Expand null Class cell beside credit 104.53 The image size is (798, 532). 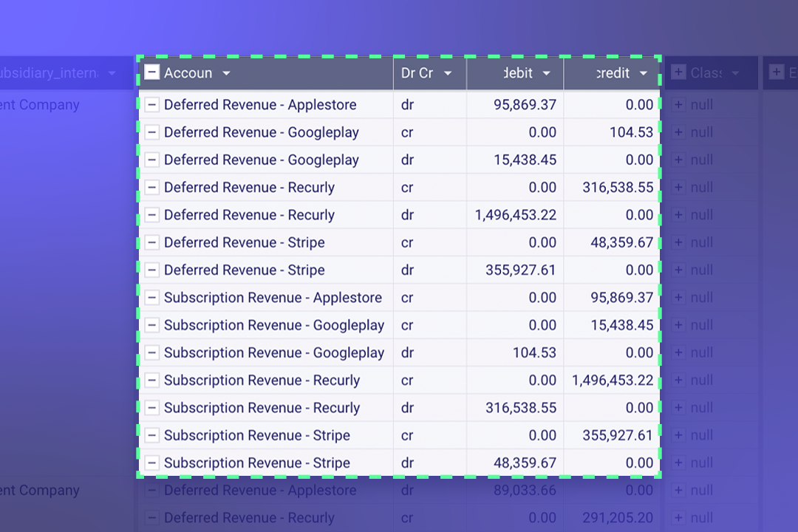tap(678, 132)
